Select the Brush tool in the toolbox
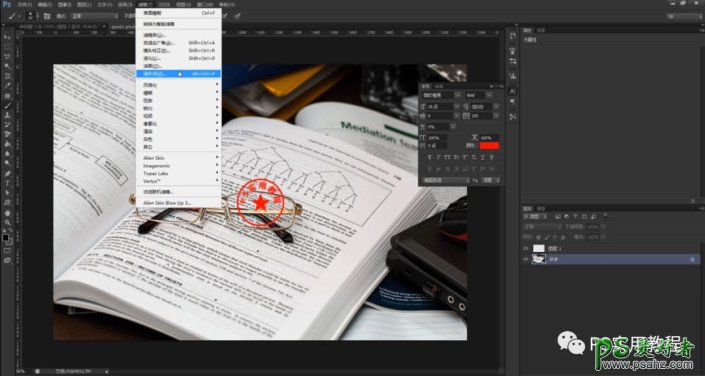 pyautogui.click(x=7, y=106)
